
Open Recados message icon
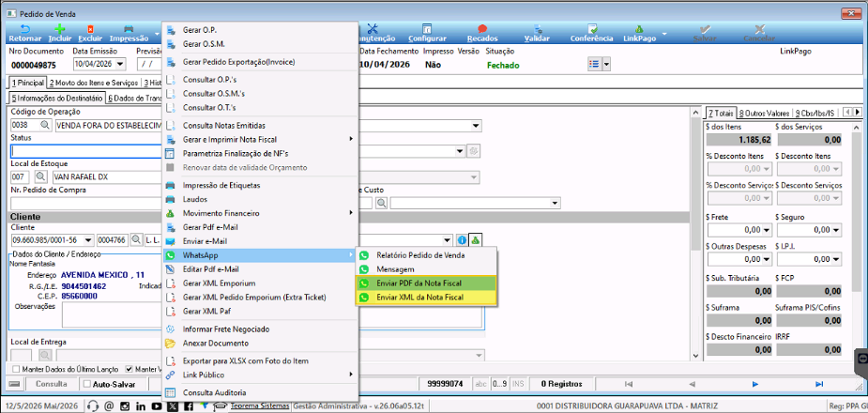click(x=482, y=29)
